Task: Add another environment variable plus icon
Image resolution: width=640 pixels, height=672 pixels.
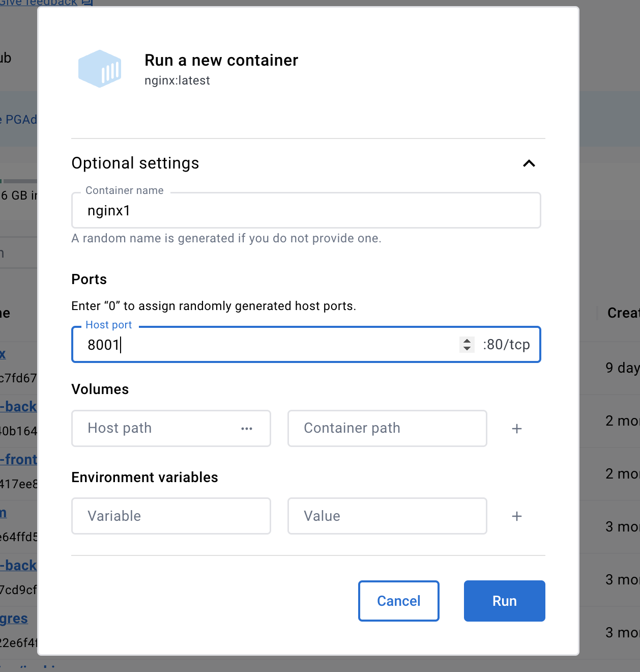Action: pyautogui.click(x=517, y=516)
